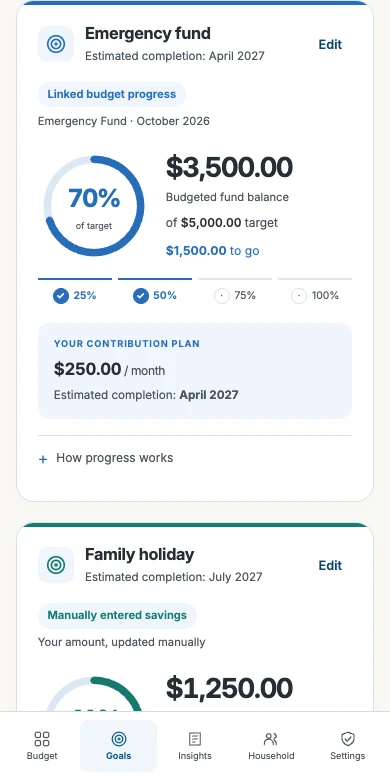Open the Household people icon
Screen dimensions: 390x780
[x=271, y=739]
